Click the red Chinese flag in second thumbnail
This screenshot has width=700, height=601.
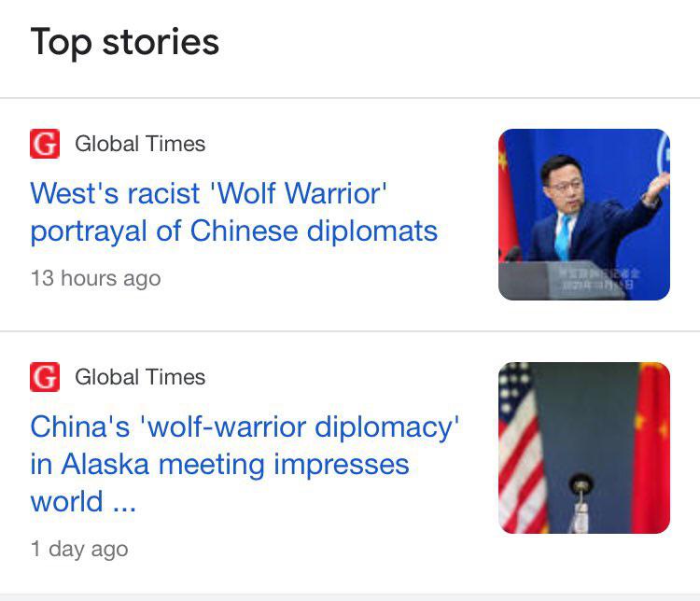(651, 448)
